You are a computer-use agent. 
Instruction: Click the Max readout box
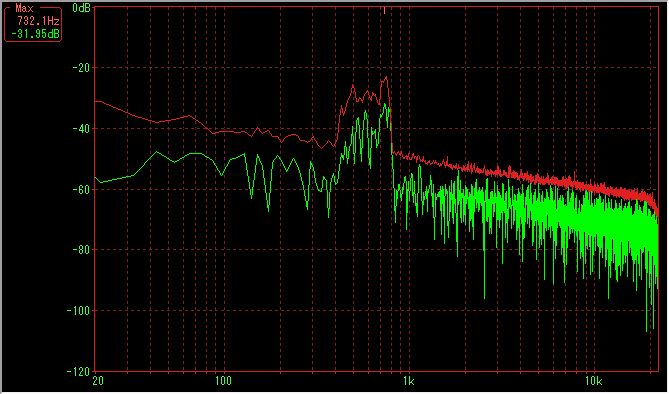coord(33,23)
